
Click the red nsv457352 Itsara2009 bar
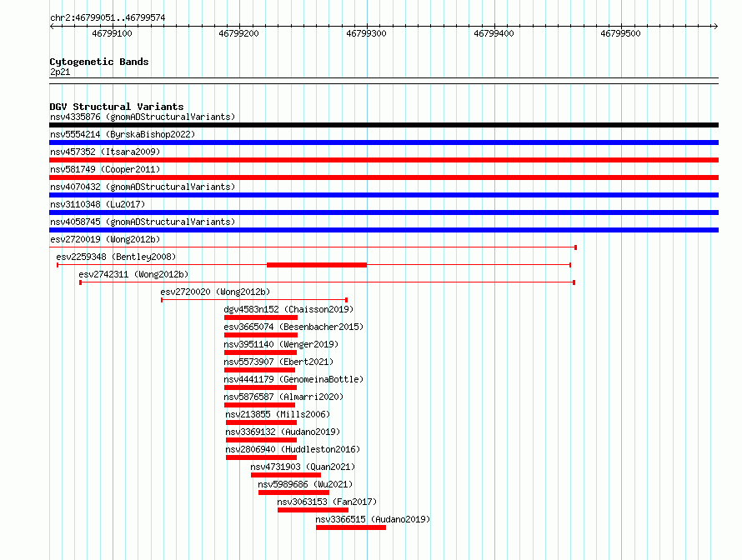click(384, 160)
